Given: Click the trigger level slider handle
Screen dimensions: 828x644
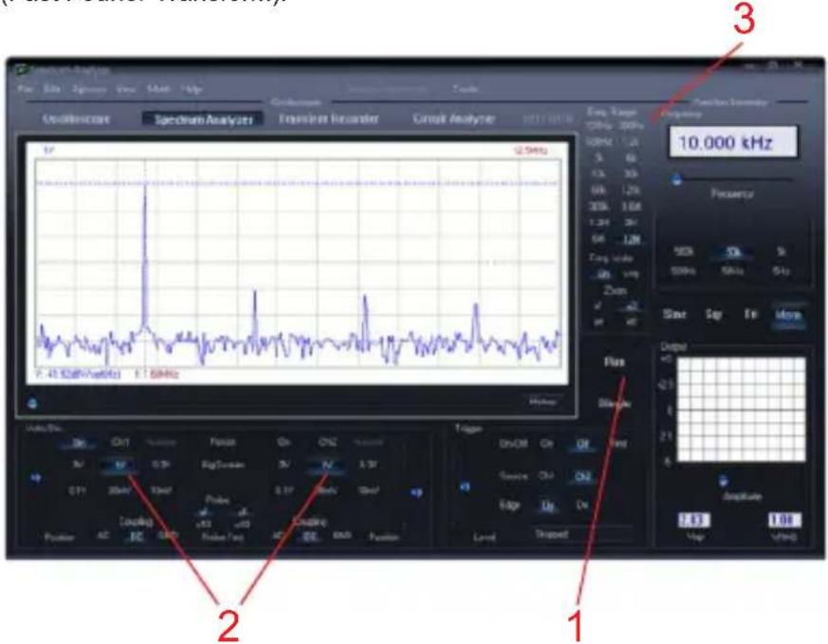Looking at the screenshot, I should [465, 487].
